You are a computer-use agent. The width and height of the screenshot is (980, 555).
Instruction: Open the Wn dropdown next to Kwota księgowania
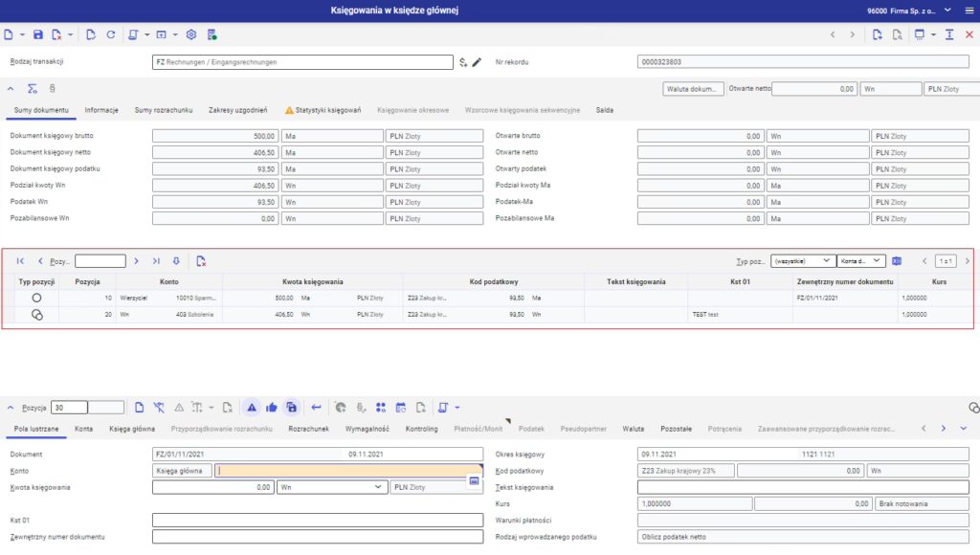(331, 487)
